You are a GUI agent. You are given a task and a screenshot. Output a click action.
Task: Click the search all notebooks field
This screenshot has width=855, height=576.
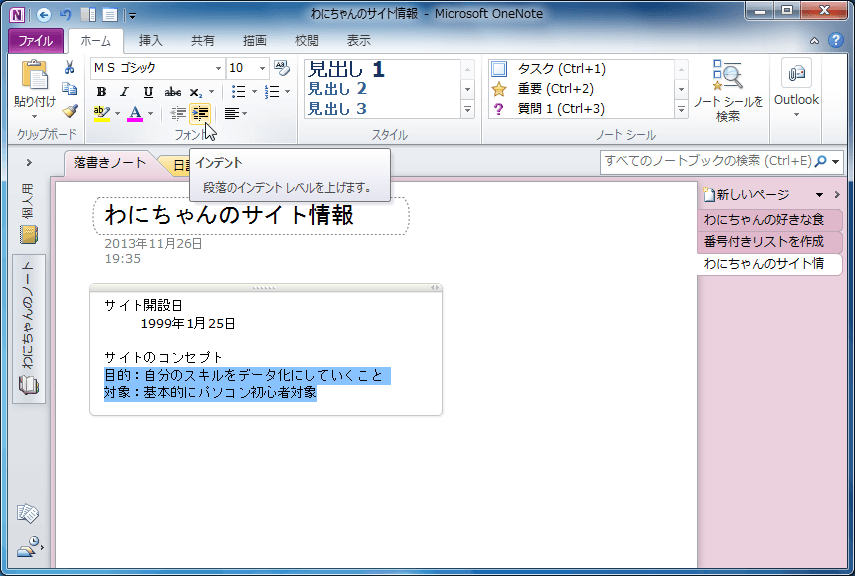pos(706,161)
